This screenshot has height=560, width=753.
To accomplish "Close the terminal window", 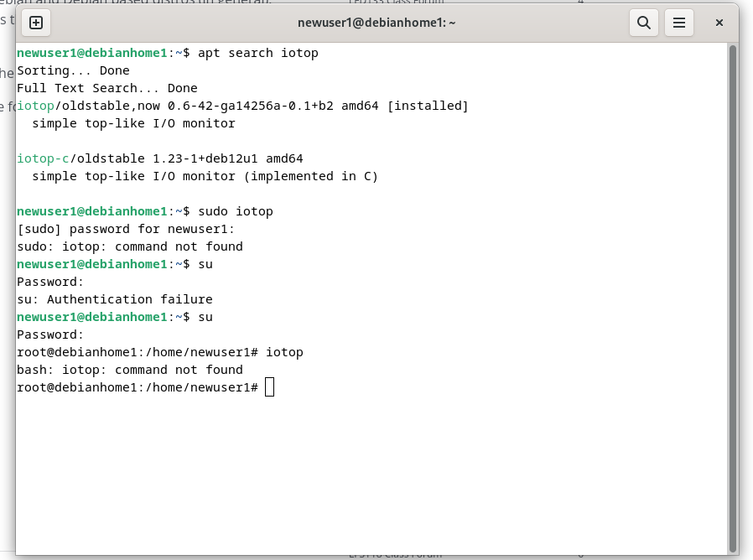I will coord(719,23).
